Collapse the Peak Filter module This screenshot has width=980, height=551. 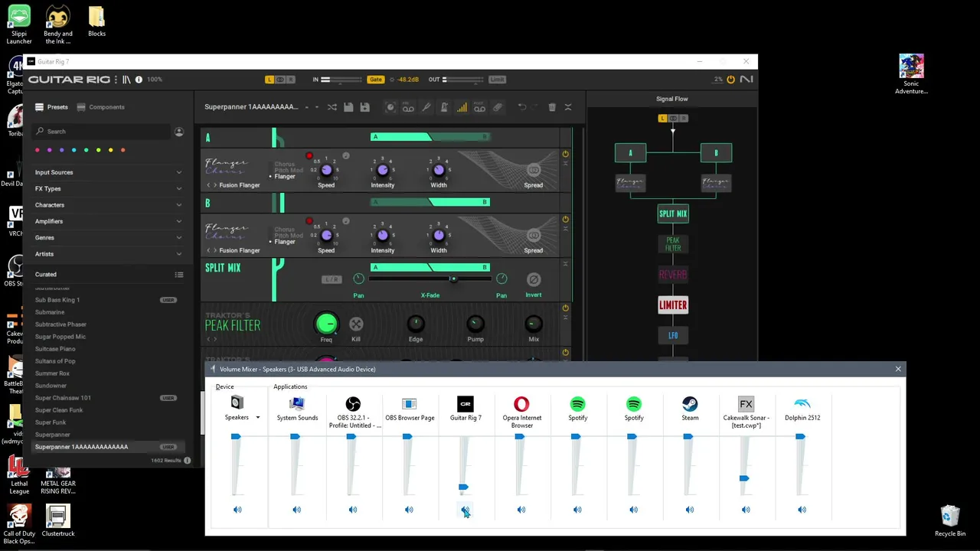(565, 319)
